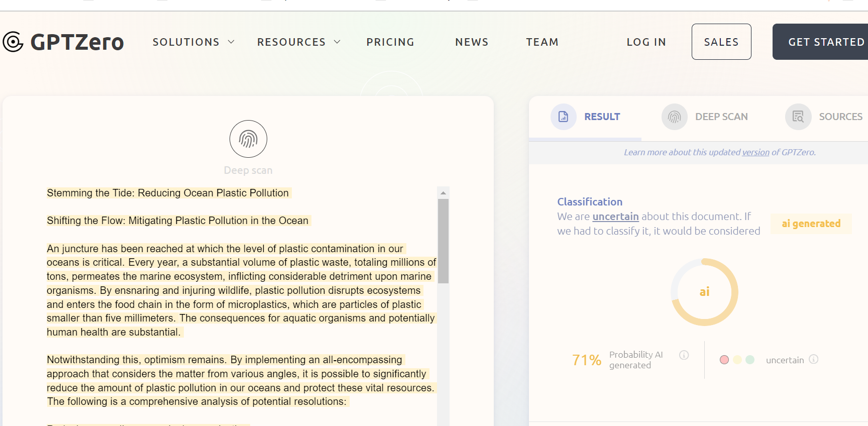The height and width of the screenshot is (426, 868).
Task: Click the Log In link
Action: click(x=646, y=42)
